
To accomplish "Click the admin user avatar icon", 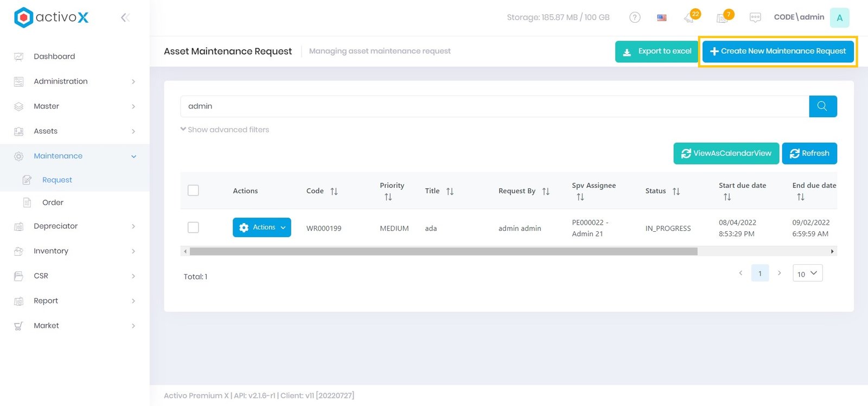I will (x=839, y=17).
